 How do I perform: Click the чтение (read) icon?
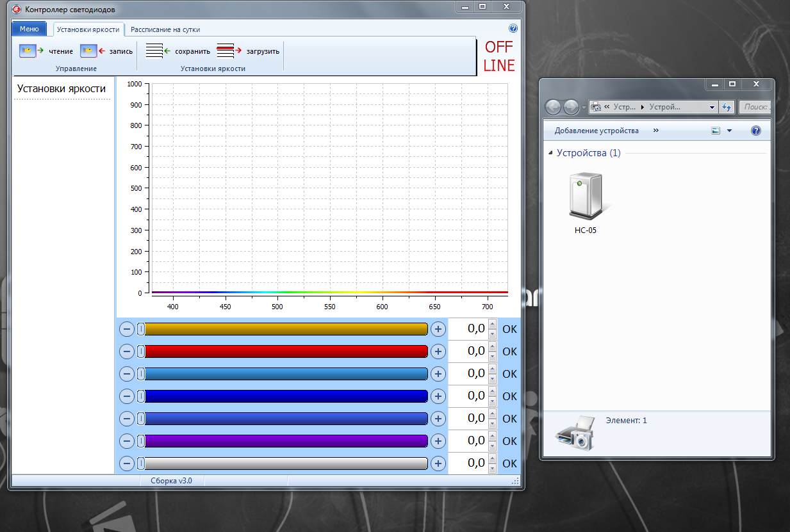(x=31, y=51)
